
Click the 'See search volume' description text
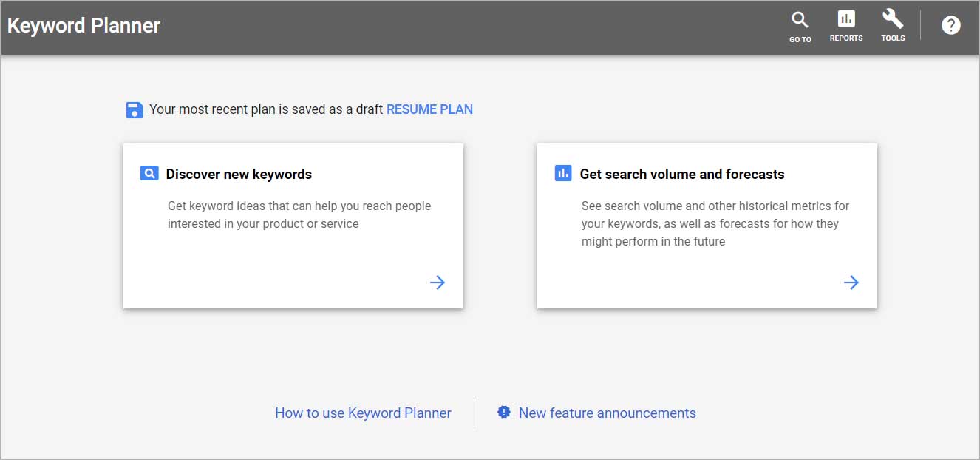(x=715, y=223)
